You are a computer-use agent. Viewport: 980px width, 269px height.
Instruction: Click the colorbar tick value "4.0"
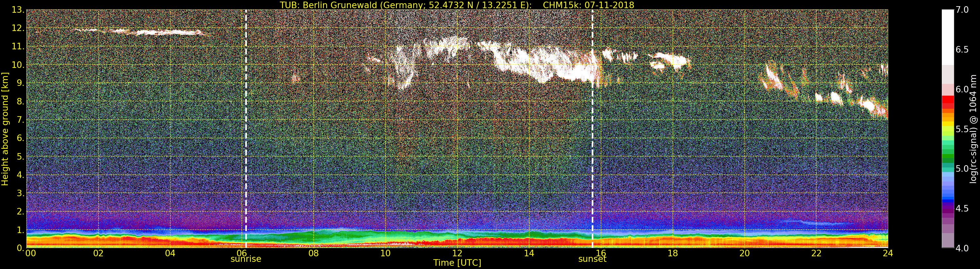click(962, 248)
